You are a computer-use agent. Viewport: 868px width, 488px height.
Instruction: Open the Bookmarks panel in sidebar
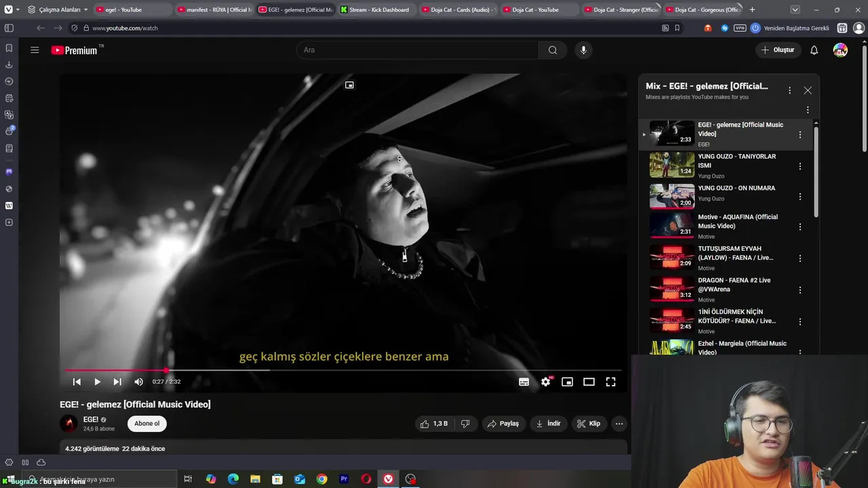tap(9, 48)
